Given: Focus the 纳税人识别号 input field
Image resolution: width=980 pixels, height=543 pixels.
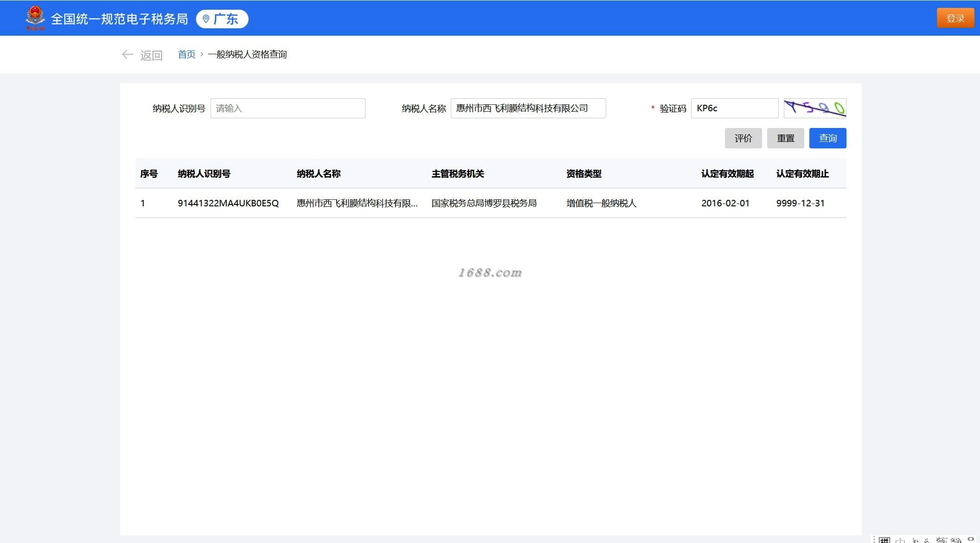Looking at the screenshot, I should point(288,108).
